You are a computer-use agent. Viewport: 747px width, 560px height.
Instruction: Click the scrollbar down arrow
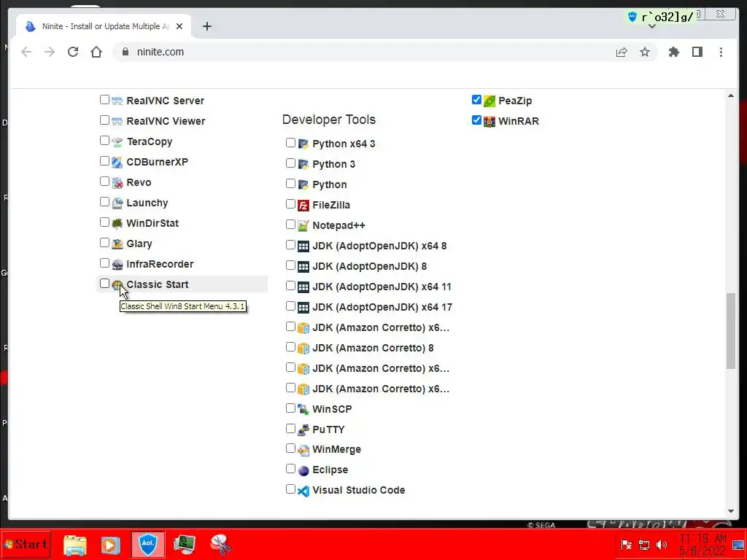pos(731,511)
